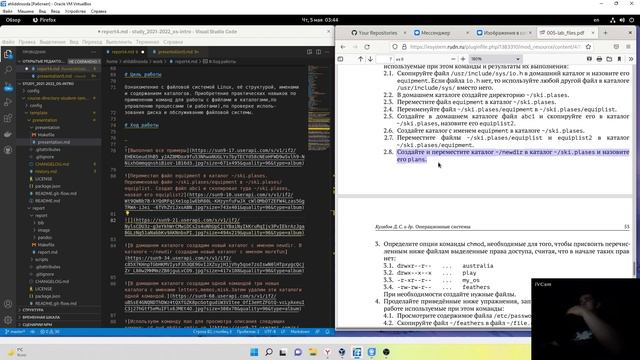
Task: Expand the pandoc folder
Action: coord(44,238)
